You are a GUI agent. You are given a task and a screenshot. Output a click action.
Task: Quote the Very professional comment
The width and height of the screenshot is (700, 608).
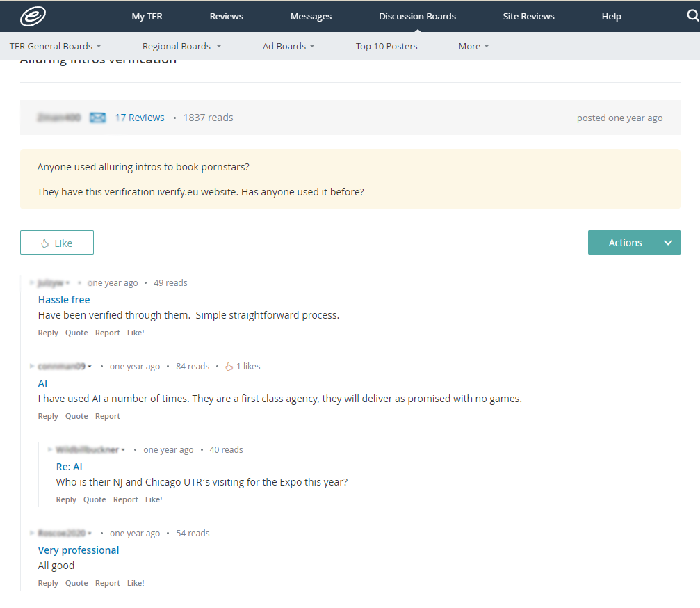[x=76, y=583]
